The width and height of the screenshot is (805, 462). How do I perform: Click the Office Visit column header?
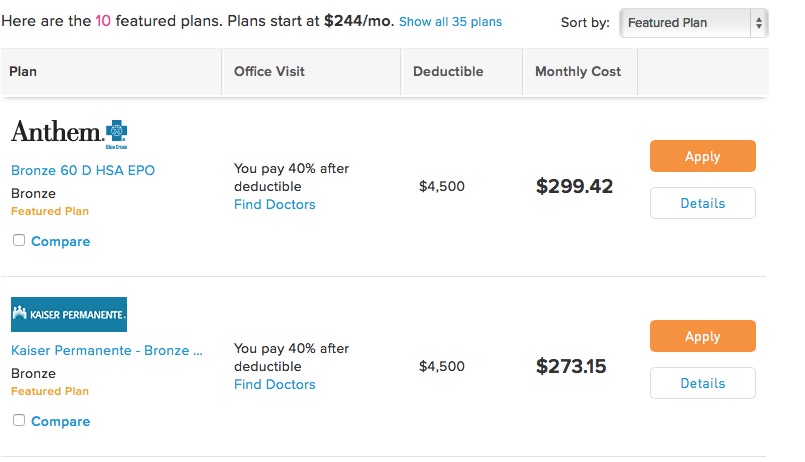(269, 71)
